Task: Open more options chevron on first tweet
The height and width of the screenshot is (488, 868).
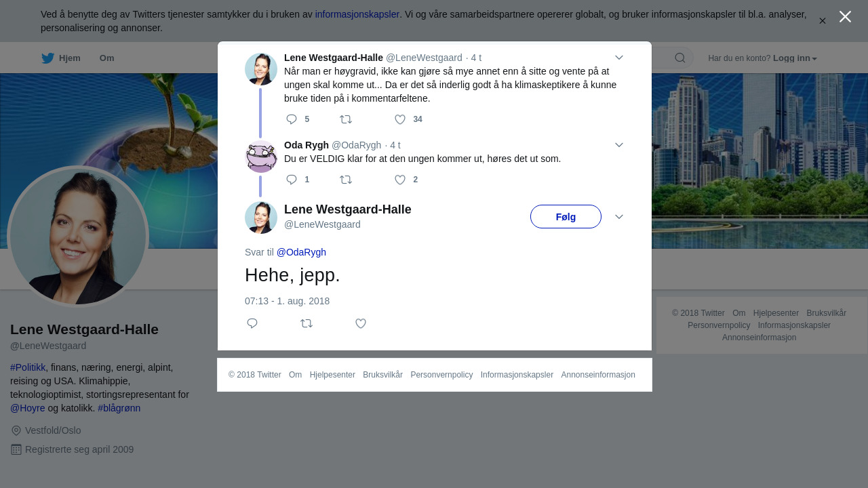Action: (619, 58)
